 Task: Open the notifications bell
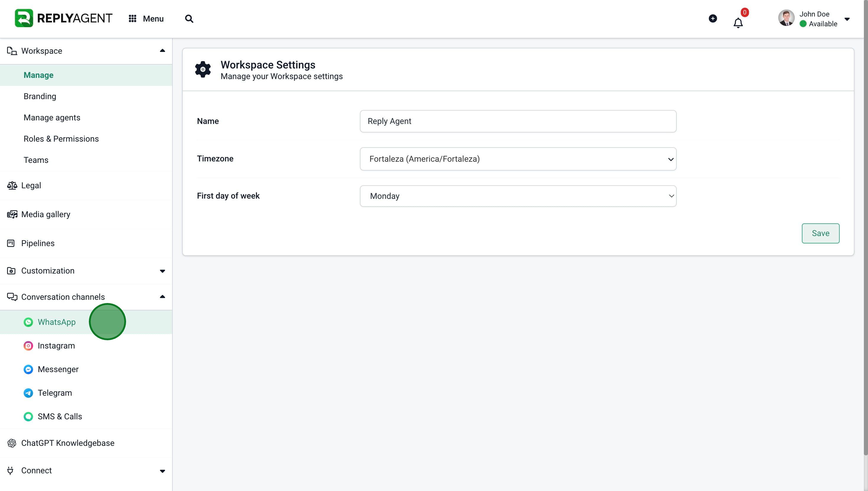(x=738, y=23)
